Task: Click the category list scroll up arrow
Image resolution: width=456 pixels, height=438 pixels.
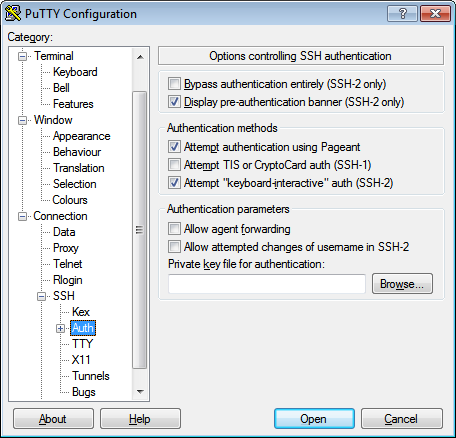Action: tap(140, 57)
